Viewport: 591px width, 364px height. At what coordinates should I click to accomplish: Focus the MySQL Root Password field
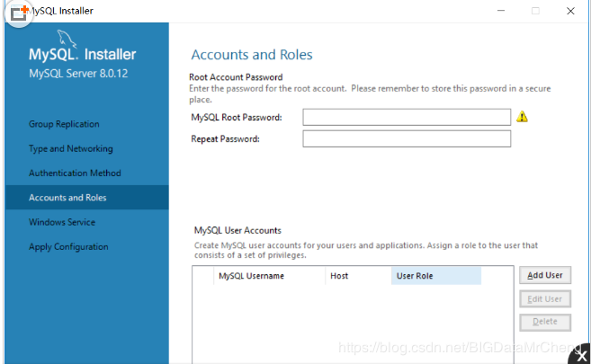tap(407, 117)
